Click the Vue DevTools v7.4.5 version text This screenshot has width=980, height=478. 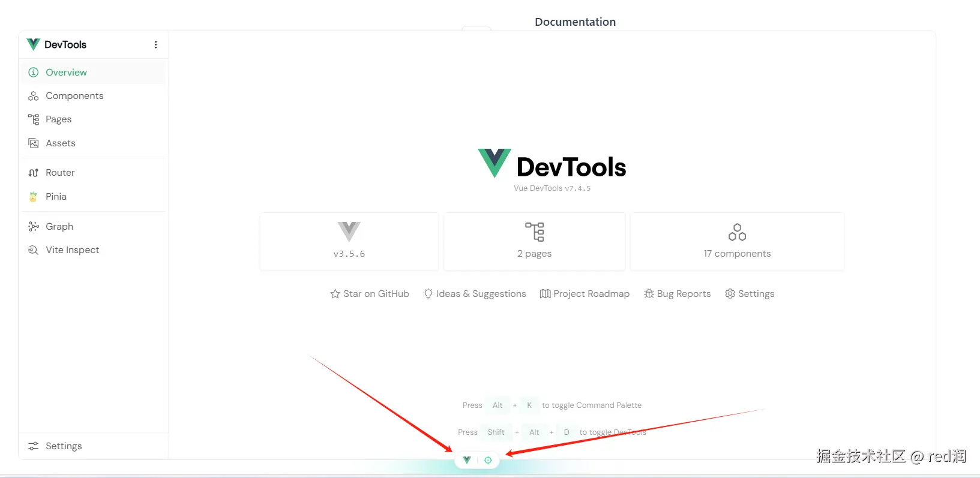click(552, 188)
